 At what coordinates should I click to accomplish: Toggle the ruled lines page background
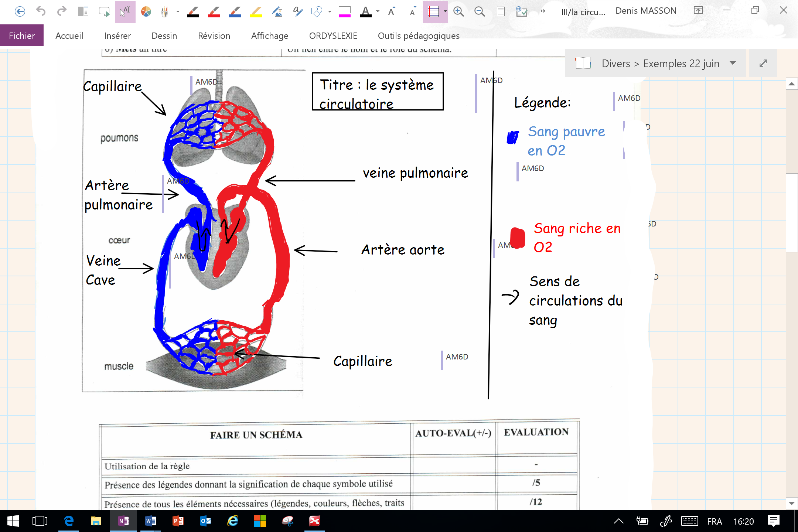[x=433, y=11]
